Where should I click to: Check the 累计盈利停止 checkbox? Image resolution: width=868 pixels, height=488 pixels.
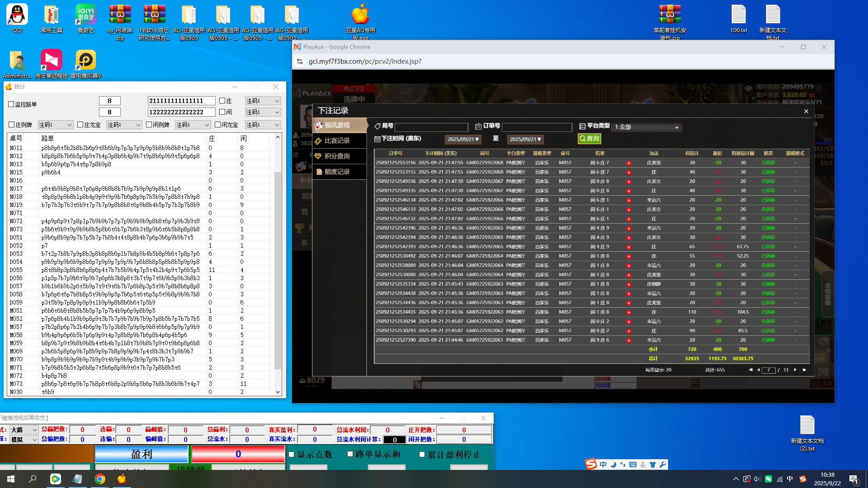tap(422, 455)
